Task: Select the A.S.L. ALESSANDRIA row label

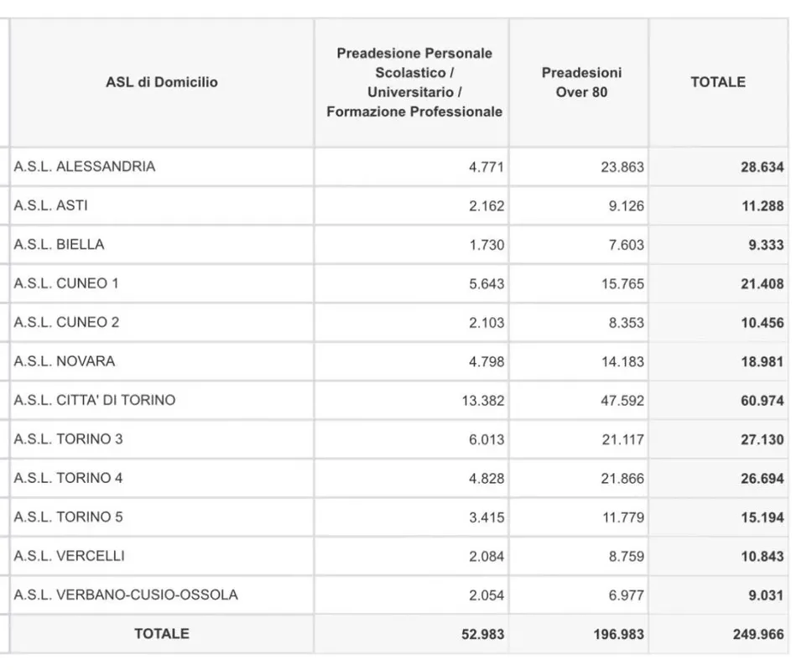Action: coord(85,167)
